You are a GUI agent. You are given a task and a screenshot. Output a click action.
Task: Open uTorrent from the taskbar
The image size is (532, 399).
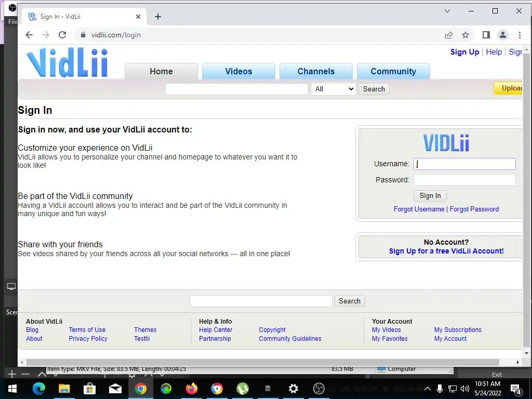pos(242,389)
